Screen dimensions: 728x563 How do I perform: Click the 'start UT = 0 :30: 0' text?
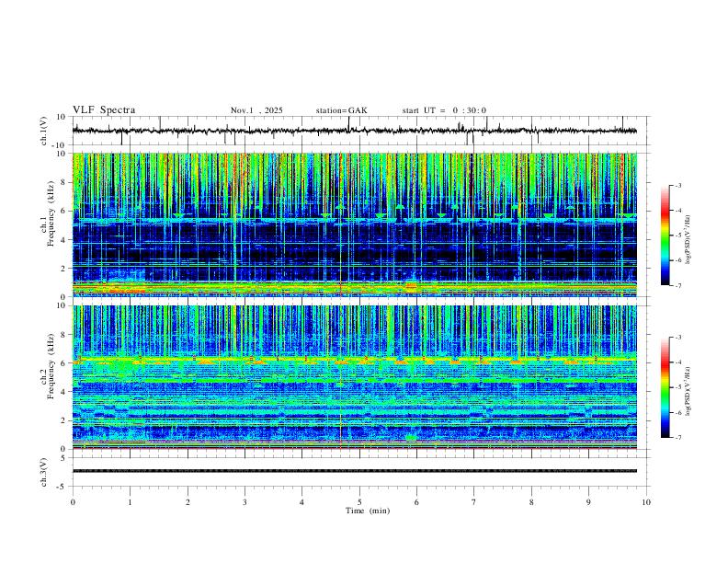(x=444, y=110)
